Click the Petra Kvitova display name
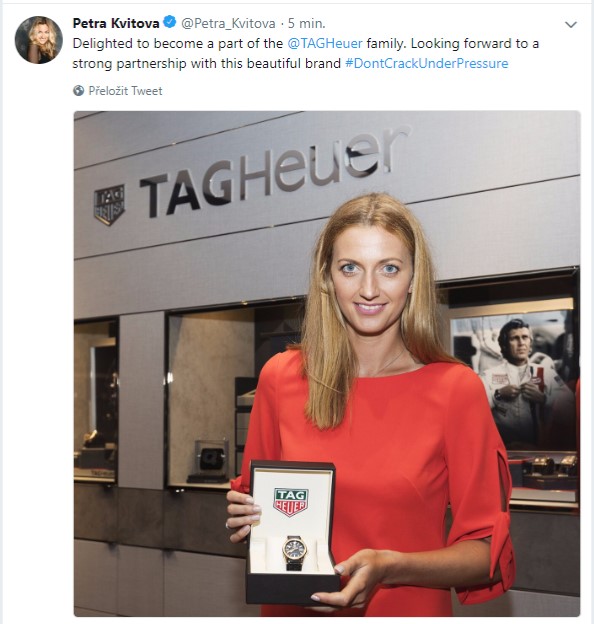 pos(116,23)
